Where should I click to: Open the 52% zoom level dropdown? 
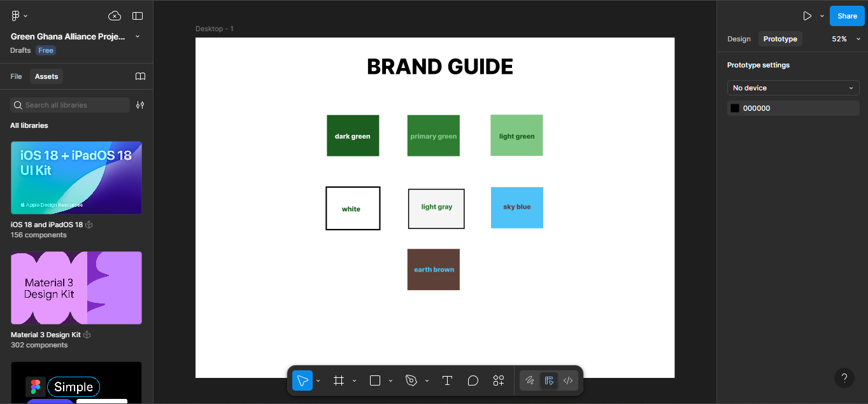[x=845, y=39]
